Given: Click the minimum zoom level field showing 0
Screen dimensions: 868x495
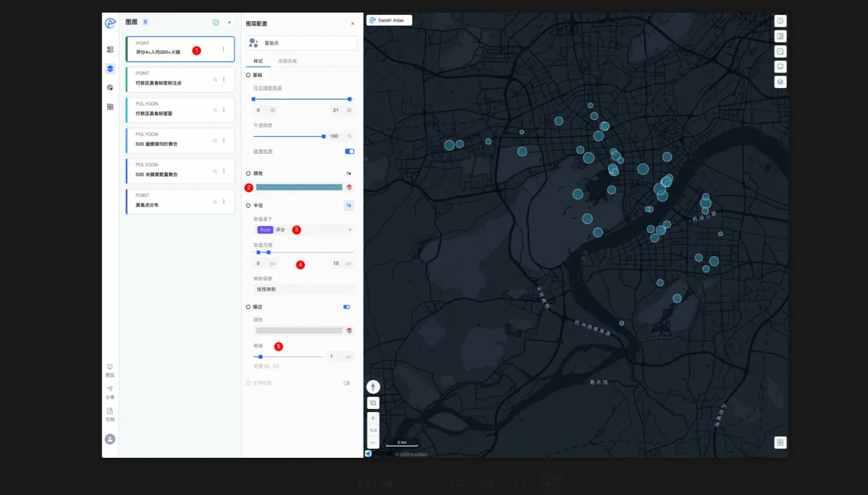Looking at the screenshot, I should point(265,110).
